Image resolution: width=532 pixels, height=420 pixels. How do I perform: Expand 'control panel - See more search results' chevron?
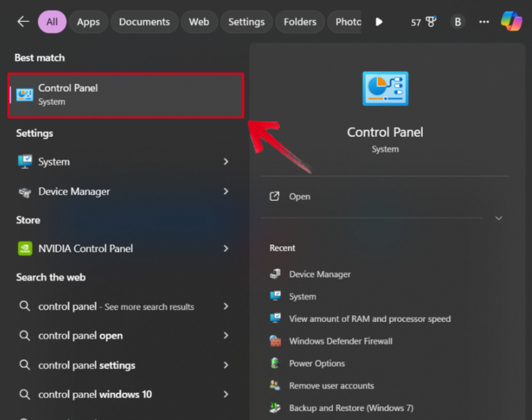click(x=226, y=306)
